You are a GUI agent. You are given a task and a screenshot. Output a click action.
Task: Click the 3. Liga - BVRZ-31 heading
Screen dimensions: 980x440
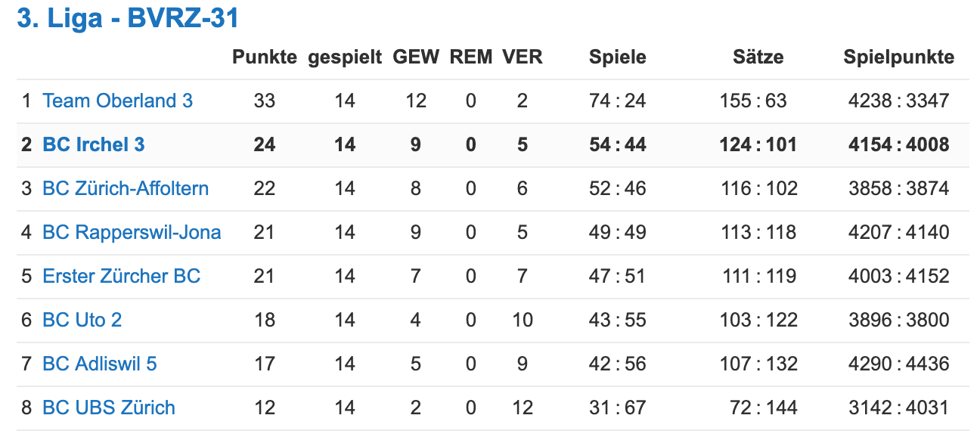(128, 18)
